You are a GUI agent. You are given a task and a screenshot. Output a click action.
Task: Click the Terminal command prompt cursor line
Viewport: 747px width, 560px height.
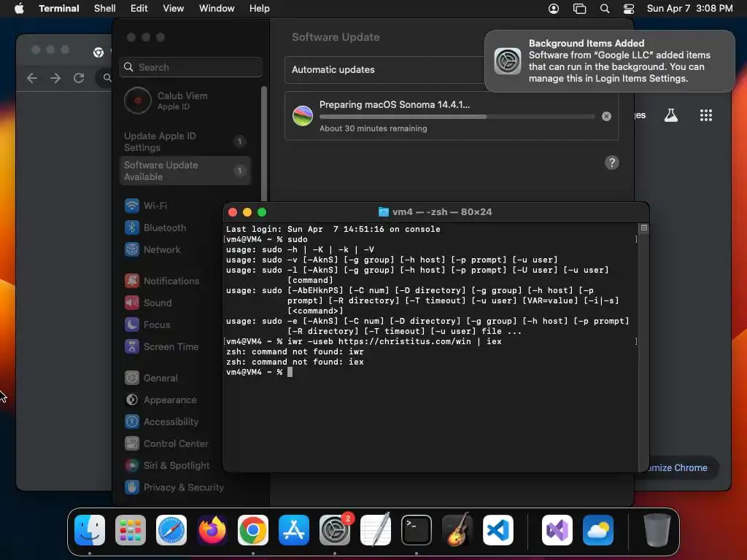pyautogui.click(x=260, y=372)
